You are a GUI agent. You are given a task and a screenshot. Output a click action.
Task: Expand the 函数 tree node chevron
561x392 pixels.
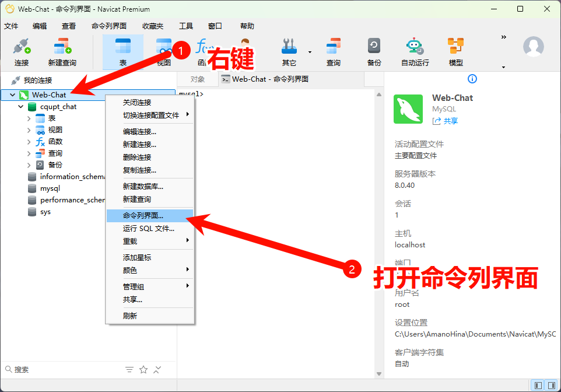click(x=29, y=141)
